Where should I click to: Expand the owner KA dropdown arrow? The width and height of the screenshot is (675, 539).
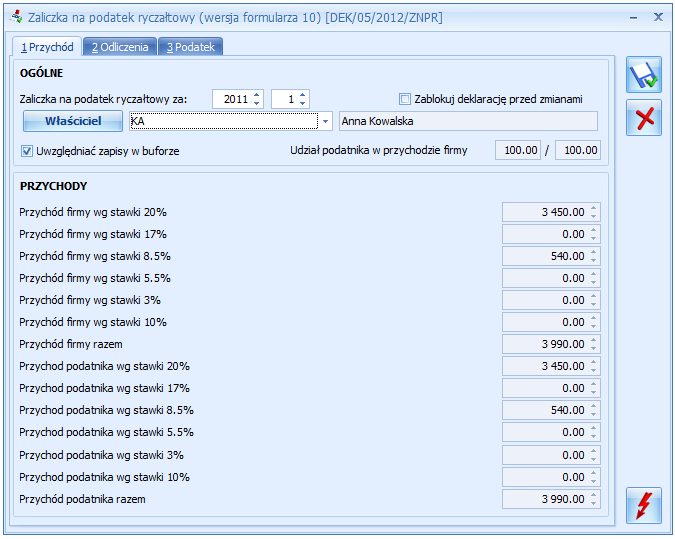(325, 121)
